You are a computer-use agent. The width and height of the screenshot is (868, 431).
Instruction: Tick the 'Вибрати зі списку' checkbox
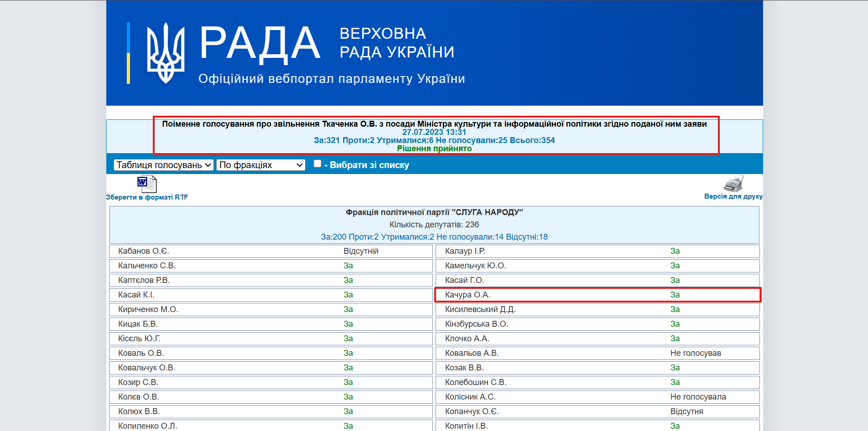click(x=317, y=164)
